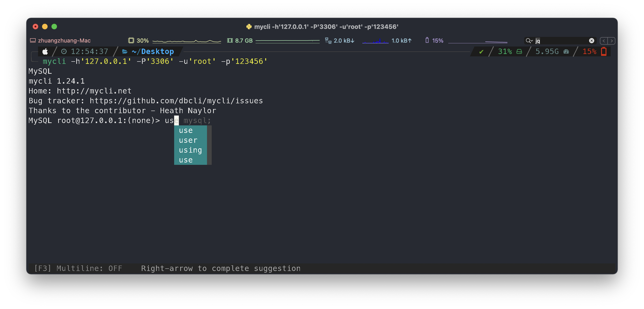Click the folder icon beside ~/Desktop
This screenshot has width=644, height=309.
[125, 52]
